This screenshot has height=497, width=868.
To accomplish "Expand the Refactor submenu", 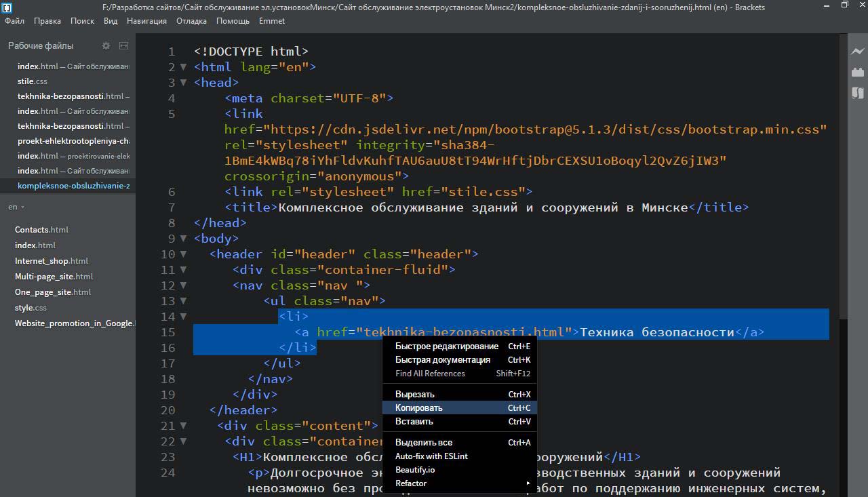I will [462, 483].
